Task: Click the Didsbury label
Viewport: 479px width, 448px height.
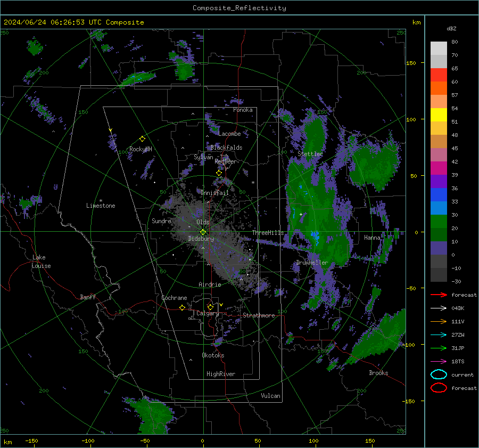Action: pyautogui.click(x=201, y=239)
